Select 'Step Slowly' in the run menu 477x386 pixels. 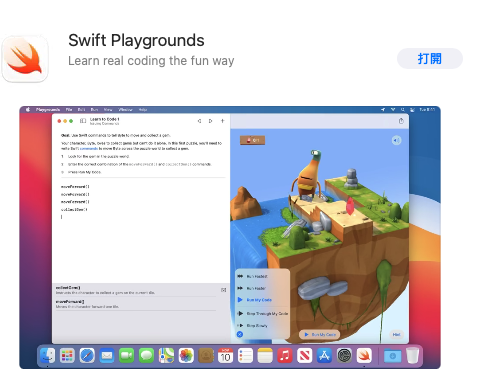(252, 325)
